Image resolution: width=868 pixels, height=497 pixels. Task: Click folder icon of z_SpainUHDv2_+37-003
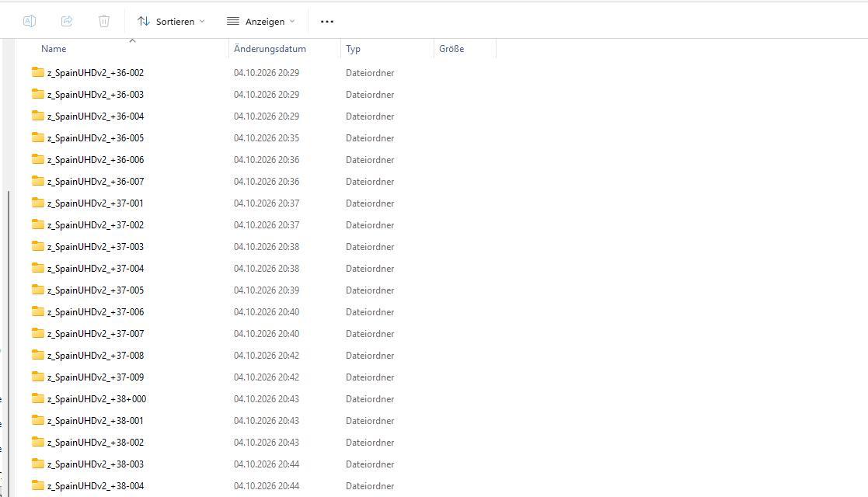pos(37,246)
